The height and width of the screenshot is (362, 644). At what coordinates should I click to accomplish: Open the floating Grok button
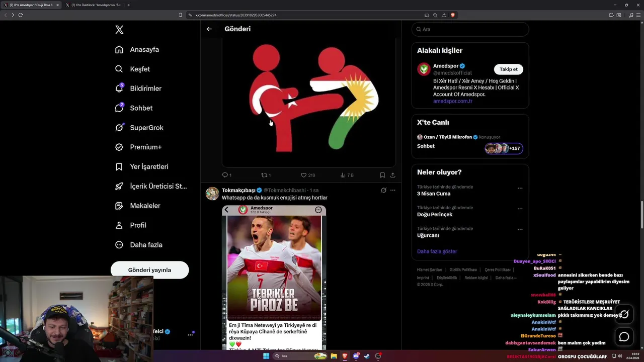(x=624, y=314)
